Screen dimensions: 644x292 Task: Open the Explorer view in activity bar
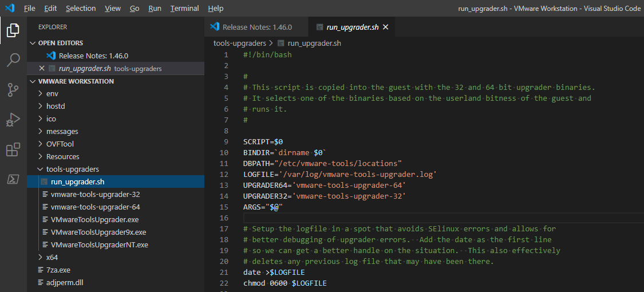tap(13, 30)
